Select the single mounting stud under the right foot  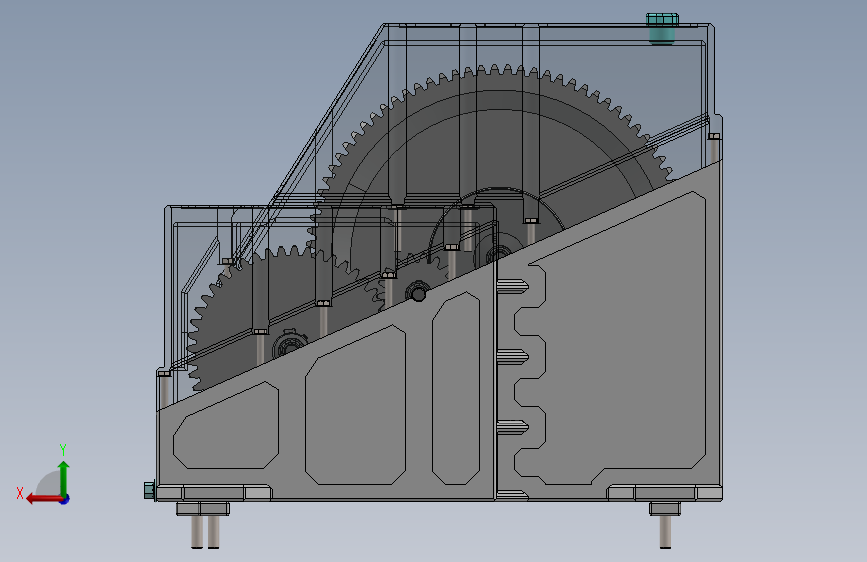pos(665,531)
